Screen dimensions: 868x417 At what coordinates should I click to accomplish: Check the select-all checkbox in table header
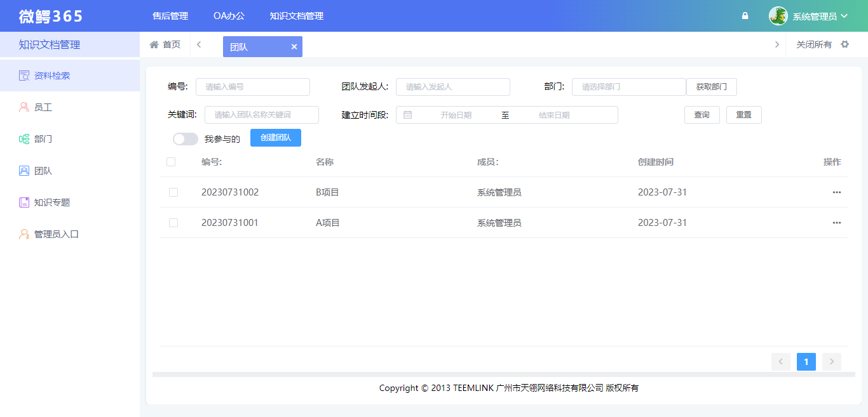pyautogui.click(x=170, y=162)
